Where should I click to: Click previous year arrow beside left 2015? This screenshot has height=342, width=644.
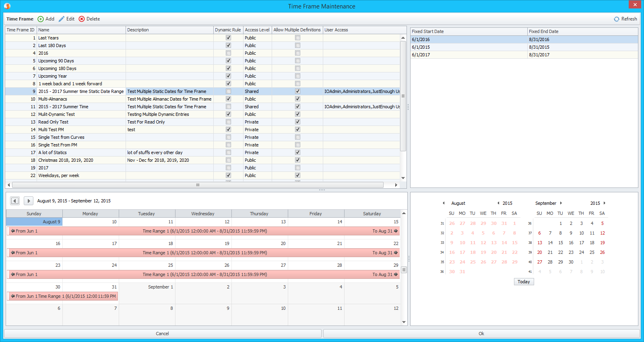pyautogui.click(x=498, y=203)
